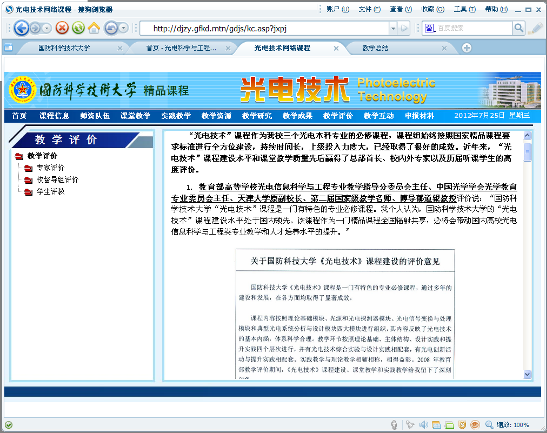The height and width of the screenshot is (433, 547).
Task: Click 教学互动 in the navigation bar
Action: (379, 116)
